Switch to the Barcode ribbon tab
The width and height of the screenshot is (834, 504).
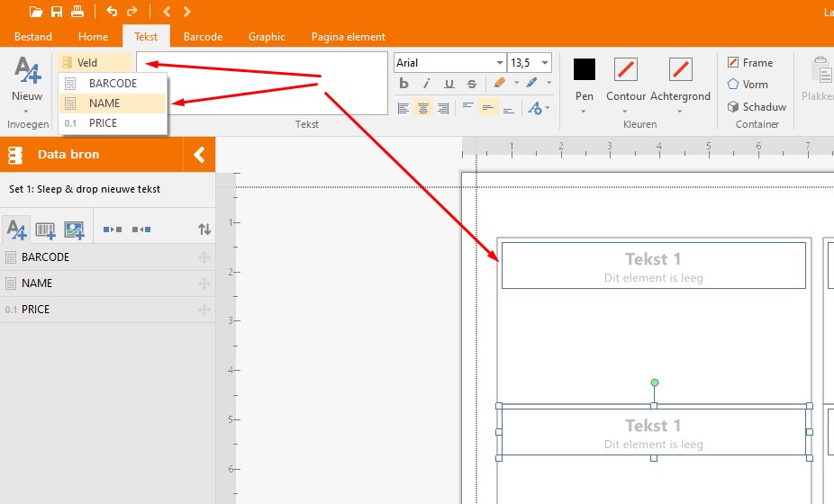click(203, 37)
